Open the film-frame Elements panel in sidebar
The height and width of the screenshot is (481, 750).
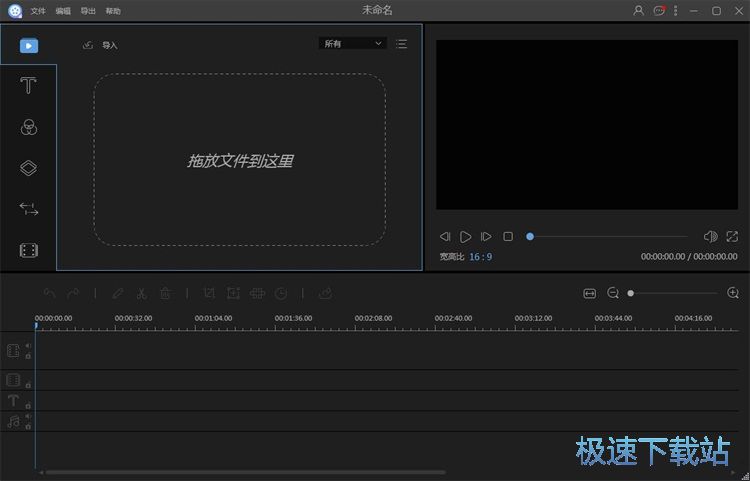[x=28, y=250]
